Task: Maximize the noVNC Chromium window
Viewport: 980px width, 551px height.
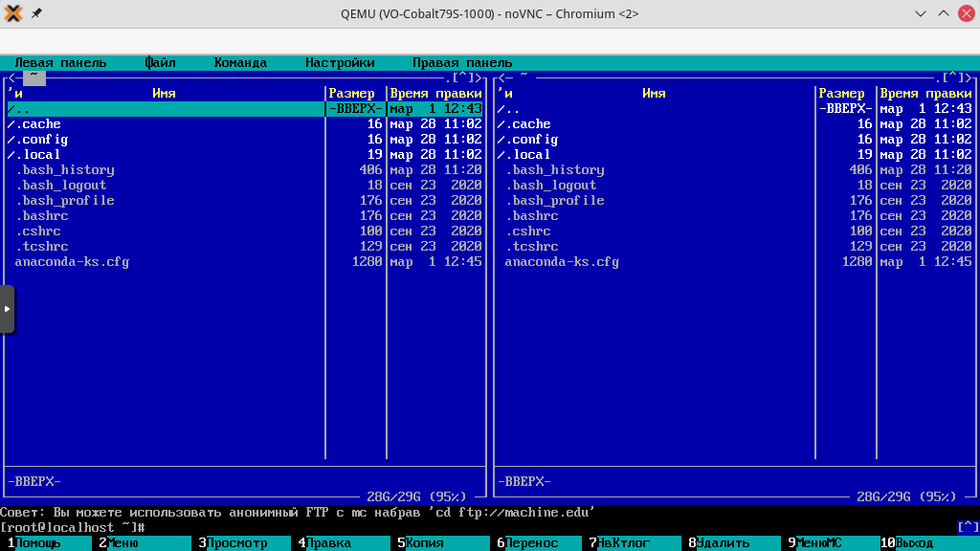Action: 943,13
